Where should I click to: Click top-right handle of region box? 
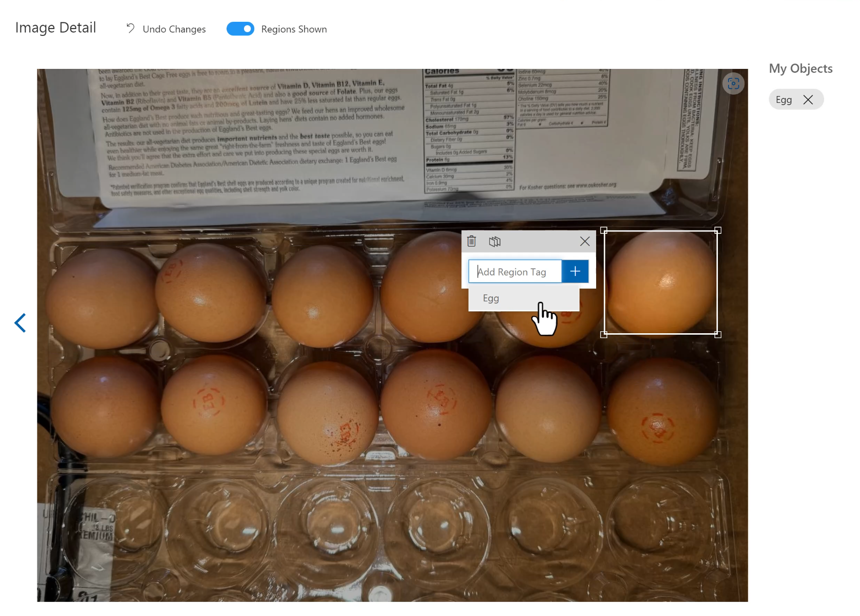[718, 230]
